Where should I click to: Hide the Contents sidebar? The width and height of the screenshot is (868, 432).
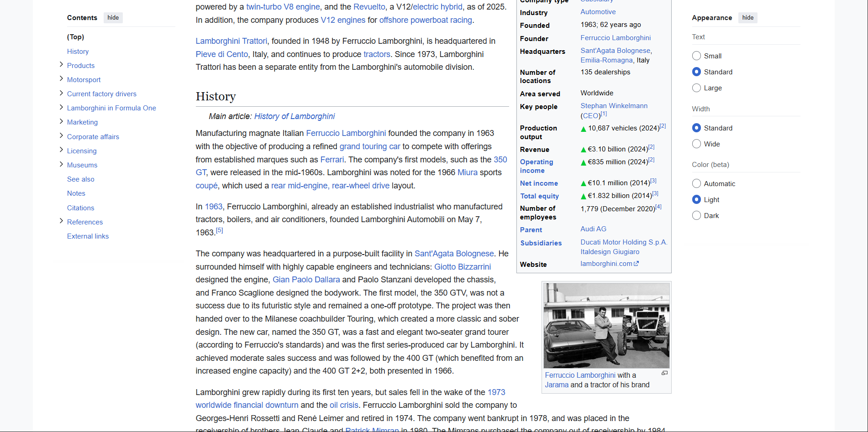pyautogui.click(x=113, y=18)
